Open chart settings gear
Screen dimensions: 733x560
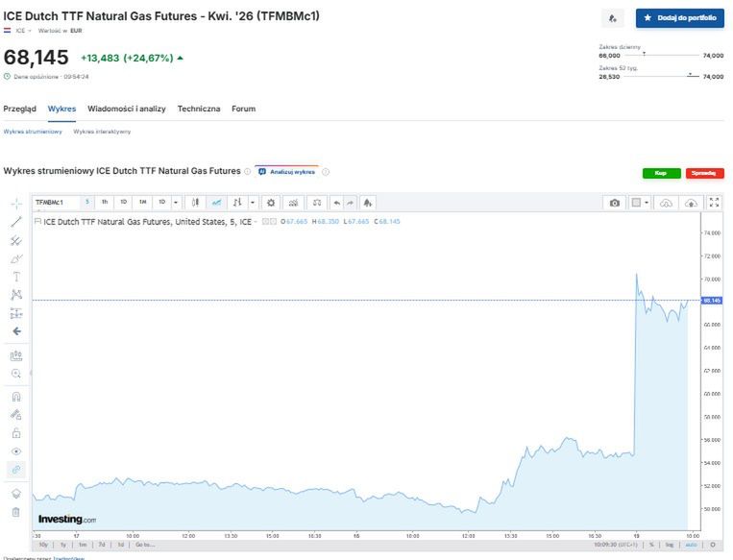271,203
